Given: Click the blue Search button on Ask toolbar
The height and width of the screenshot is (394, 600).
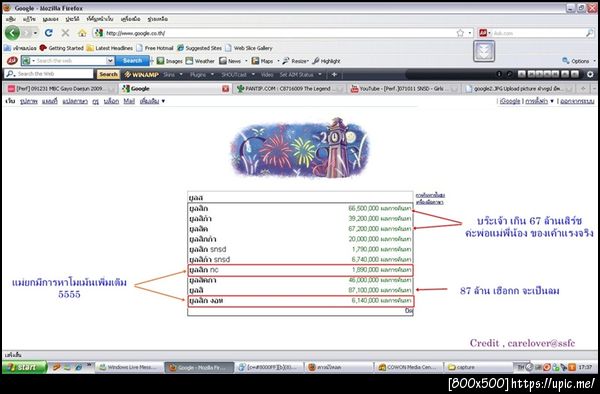Looking at the screenshot, I should click(132, 60).
